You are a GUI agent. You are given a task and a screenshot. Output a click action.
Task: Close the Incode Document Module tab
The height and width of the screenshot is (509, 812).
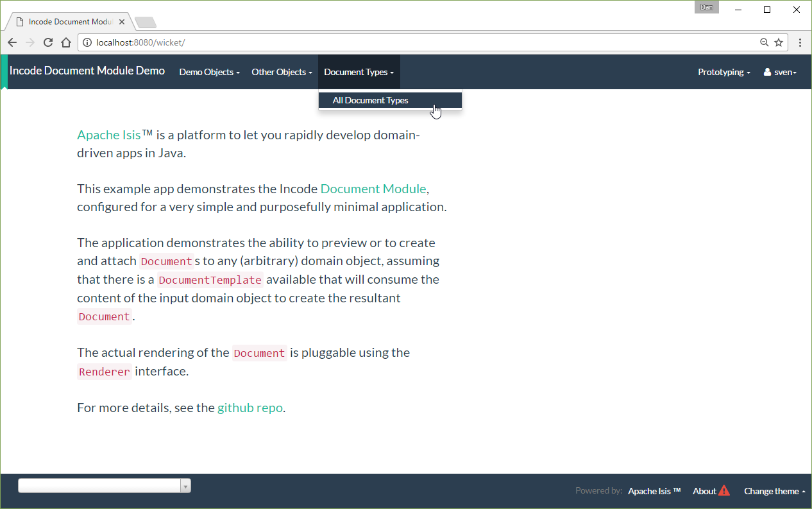[x=122, y=22]
